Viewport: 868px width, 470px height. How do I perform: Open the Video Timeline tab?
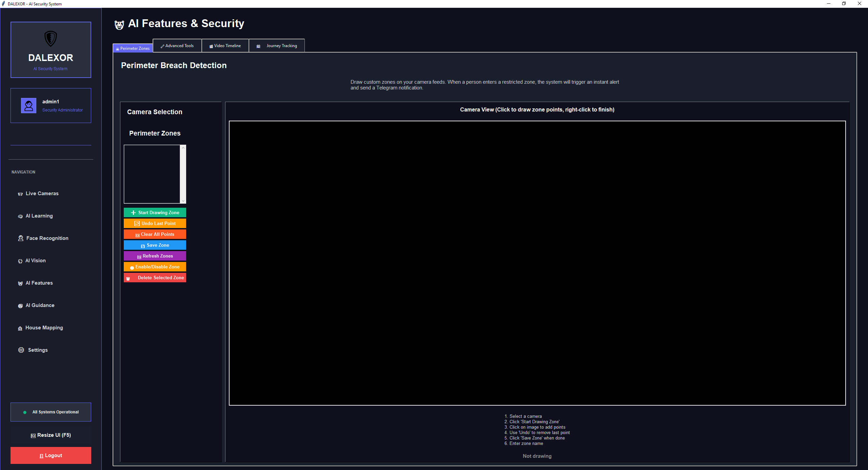pyautogui.click(x=225, y=45)
